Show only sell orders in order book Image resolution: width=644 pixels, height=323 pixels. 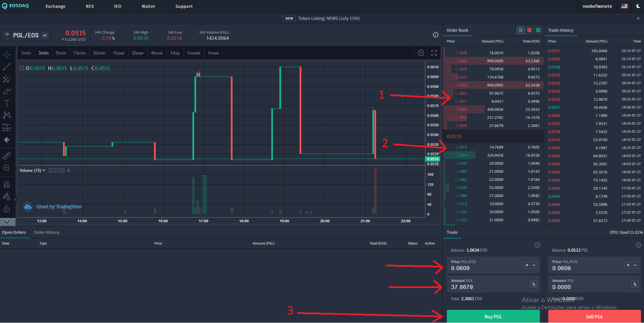click(x=529, y=30)
